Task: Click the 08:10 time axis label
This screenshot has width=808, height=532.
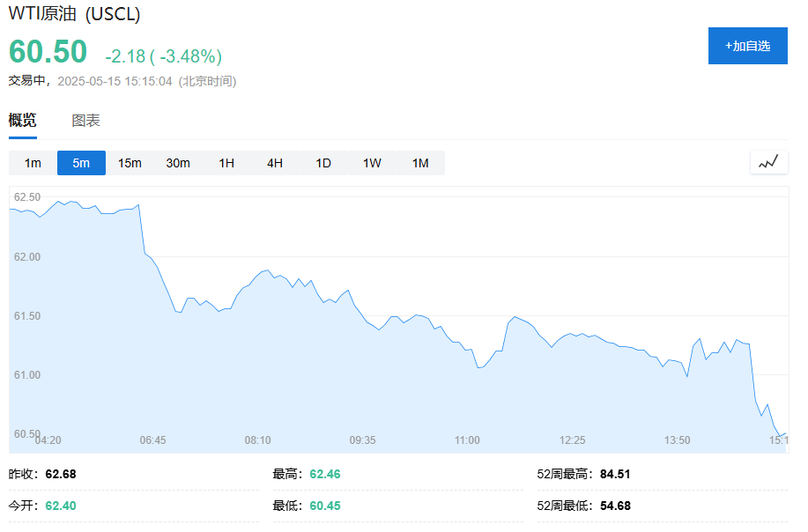Action: [x=257, y=440]
